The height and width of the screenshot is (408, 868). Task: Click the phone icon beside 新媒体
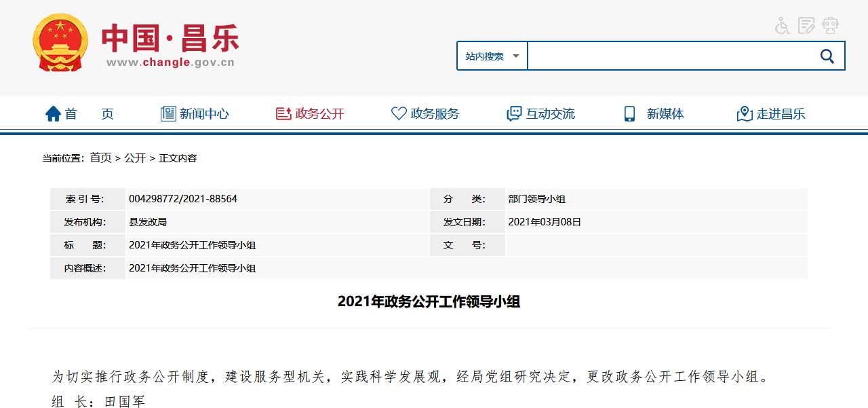pyautogui.click(x=628, y=113)
